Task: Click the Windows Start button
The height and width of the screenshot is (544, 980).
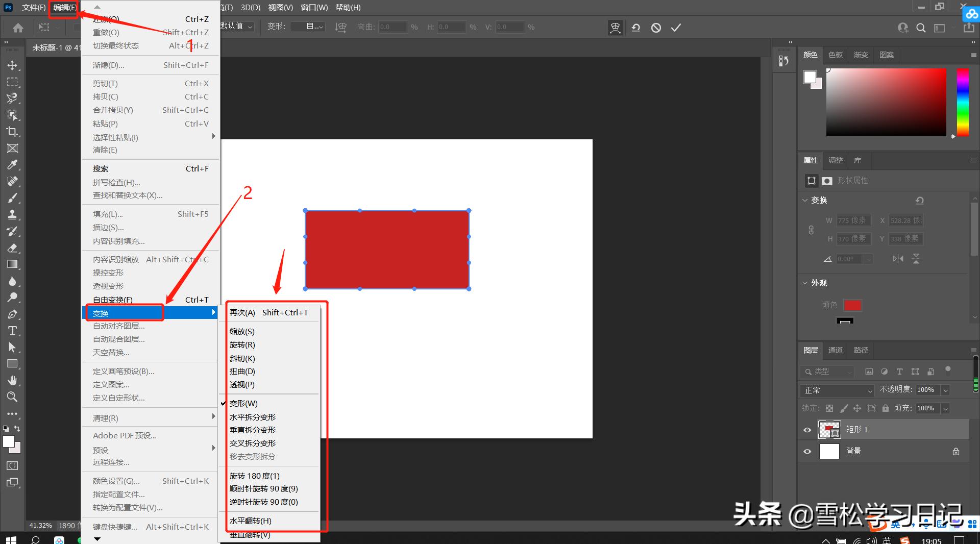Action: pos(10,539)
